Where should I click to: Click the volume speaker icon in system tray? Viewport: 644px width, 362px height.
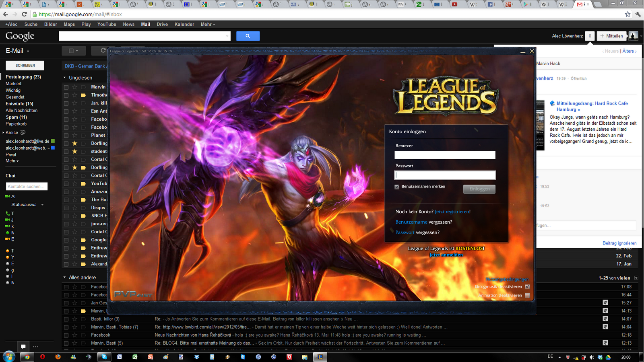coord(592,357)
